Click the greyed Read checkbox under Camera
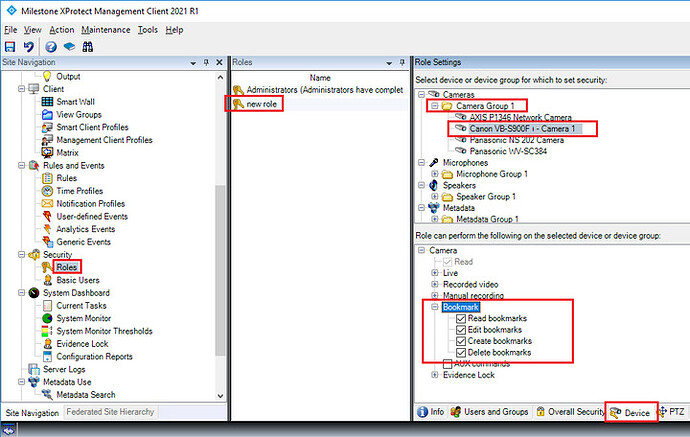 coord(448,262)
